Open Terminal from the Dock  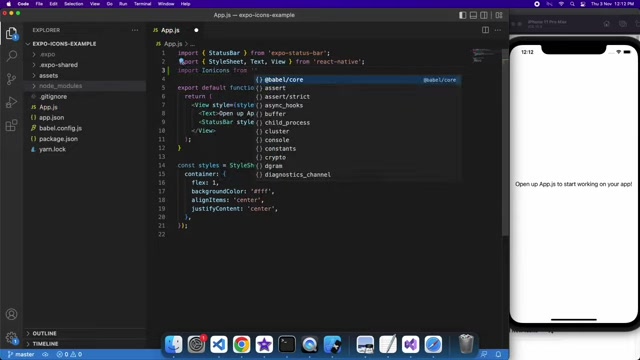click(x=287, y=344)
